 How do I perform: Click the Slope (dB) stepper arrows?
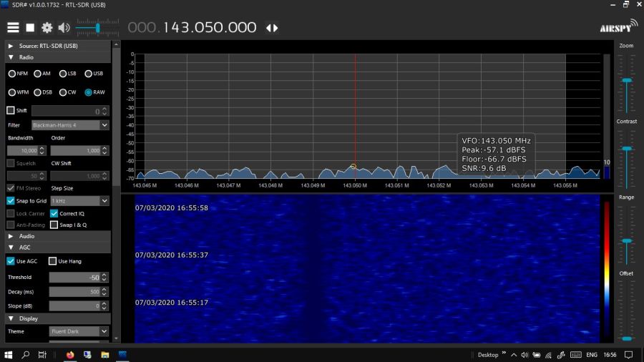tap(104, 306)
